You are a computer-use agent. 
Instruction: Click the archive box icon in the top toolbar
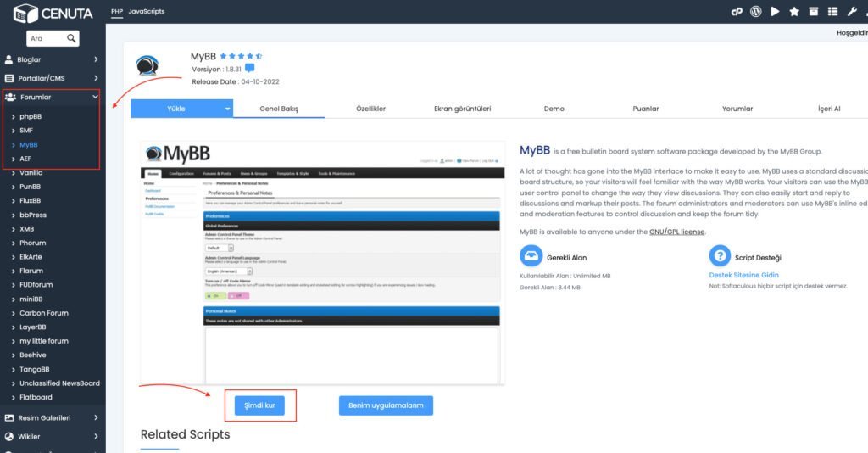(x=813, y=12)
